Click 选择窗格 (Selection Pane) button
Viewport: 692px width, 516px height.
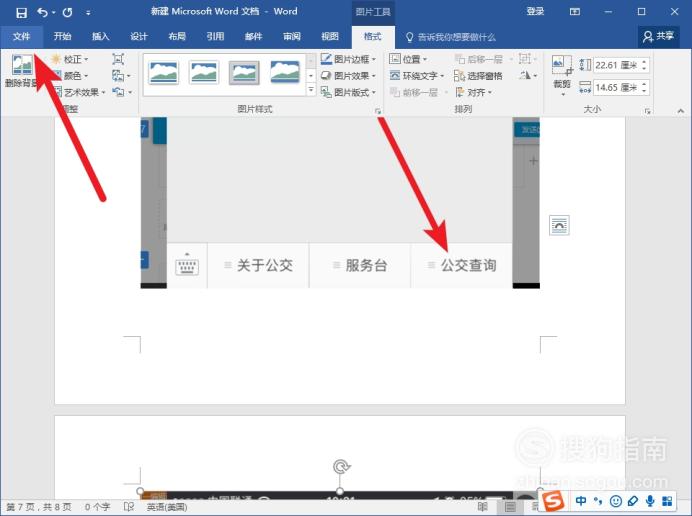click(x=478, y=75)
